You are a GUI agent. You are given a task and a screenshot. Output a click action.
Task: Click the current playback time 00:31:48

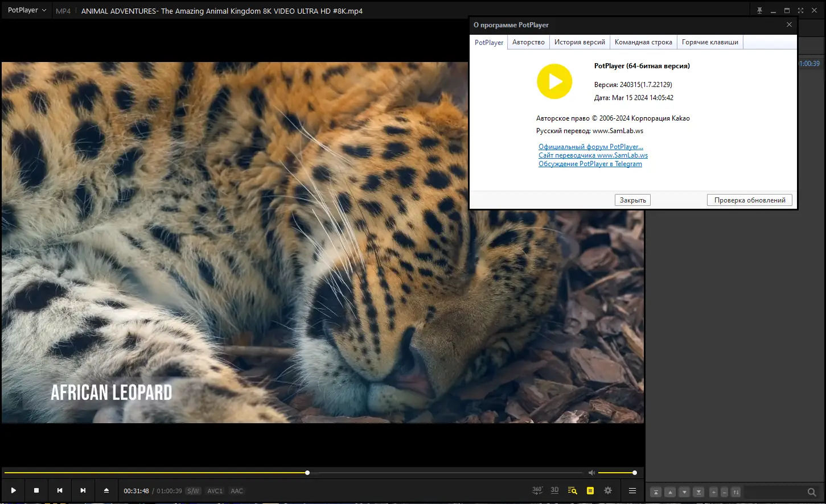pos(136,491)
